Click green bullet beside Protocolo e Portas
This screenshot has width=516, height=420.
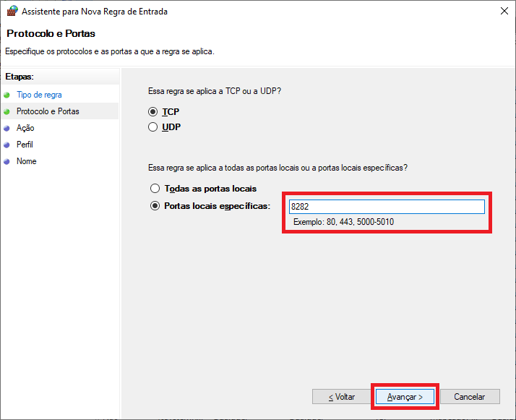(7, 112)
